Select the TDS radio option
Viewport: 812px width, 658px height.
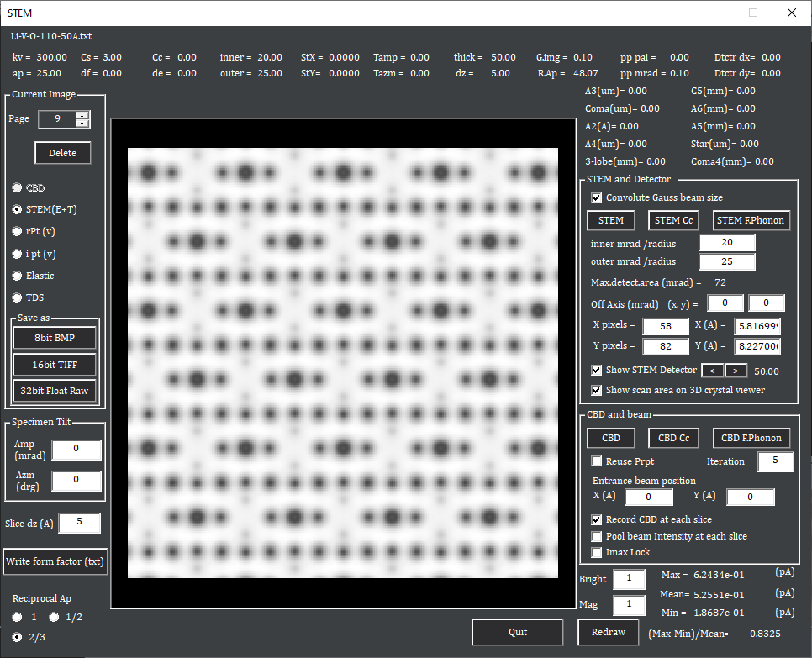tap(17, 297)
